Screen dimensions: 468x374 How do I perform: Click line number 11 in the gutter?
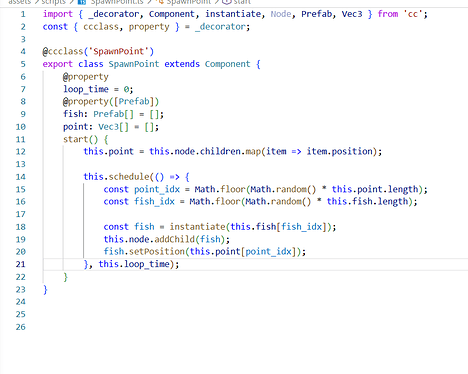click(21, 139)
